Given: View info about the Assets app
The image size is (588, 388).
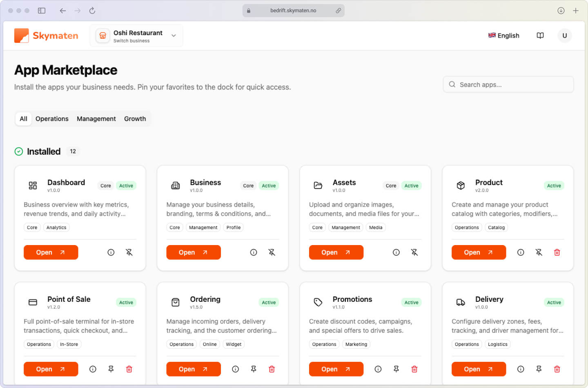Looking at the screenshot, I should coord(396,252).
